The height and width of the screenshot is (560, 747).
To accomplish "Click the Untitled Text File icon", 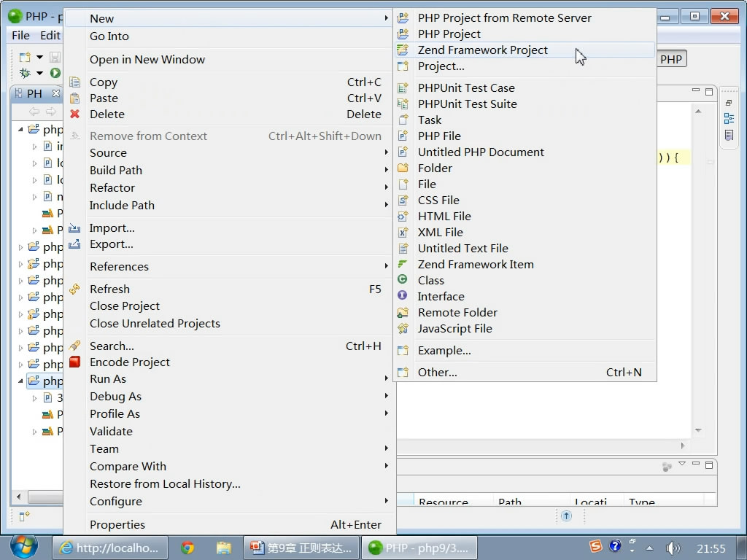I will [403, 248].
